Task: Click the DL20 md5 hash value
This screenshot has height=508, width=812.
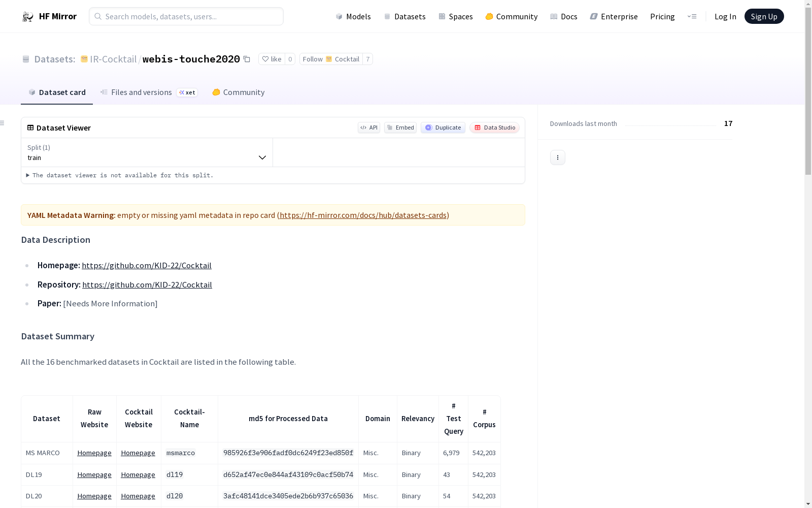Action: 288,496
